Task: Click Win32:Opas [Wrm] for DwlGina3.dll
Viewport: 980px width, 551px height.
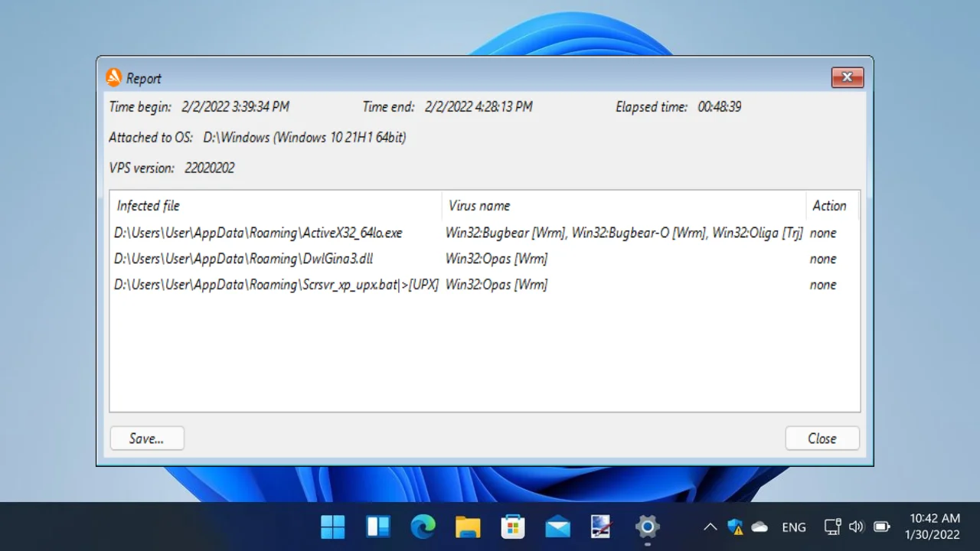Action: pyautogui.click(x=496, y=259)
